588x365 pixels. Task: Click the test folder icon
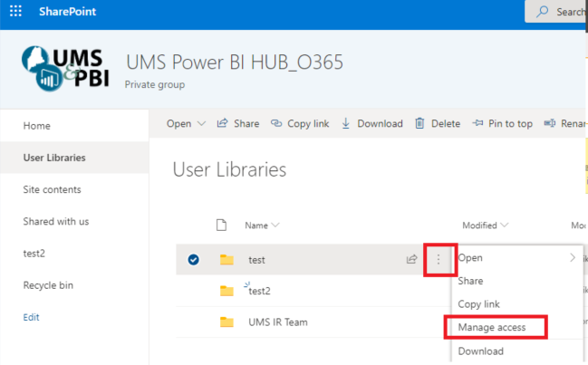coord(227,260)
